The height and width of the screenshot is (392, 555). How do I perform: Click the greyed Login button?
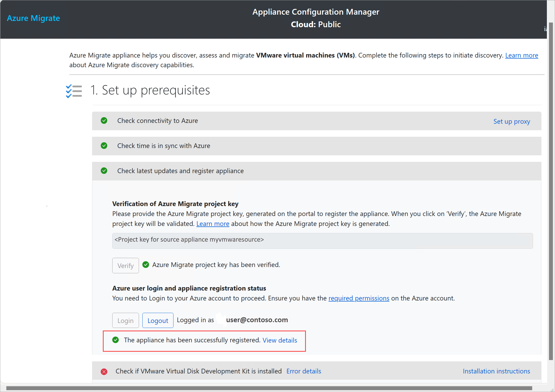click(x=125, y=321)
